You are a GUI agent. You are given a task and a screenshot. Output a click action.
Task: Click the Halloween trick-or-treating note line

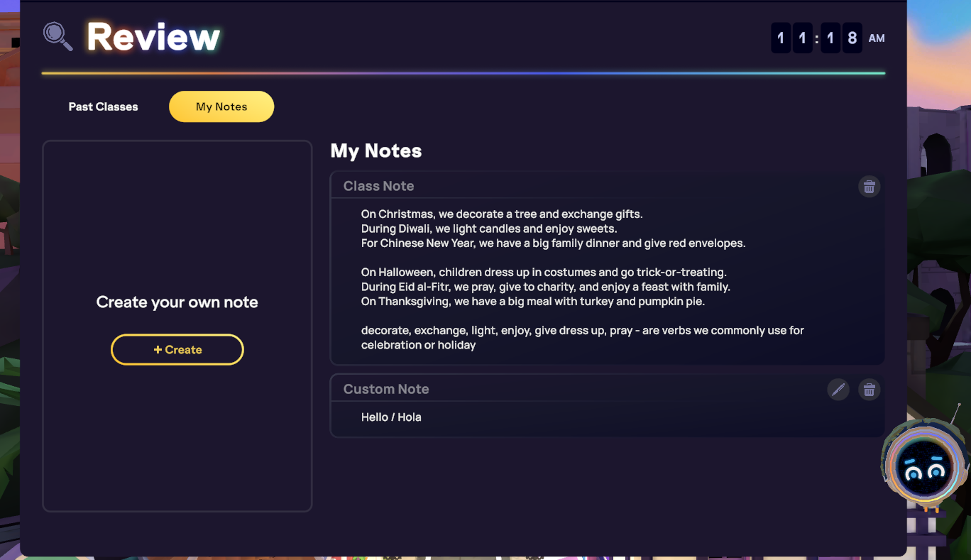(544, 273)
